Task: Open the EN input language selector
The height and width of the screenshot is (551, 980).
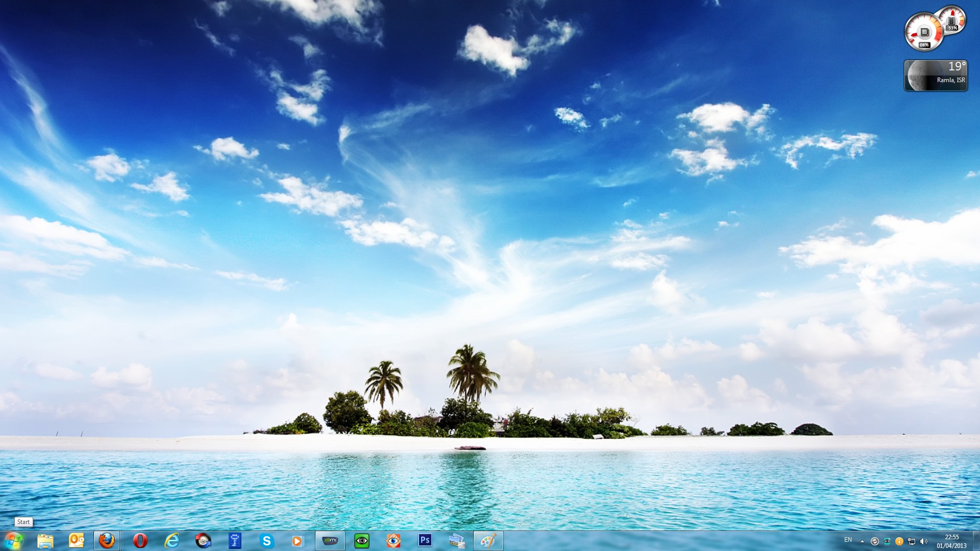Action: tap(848, 540)
